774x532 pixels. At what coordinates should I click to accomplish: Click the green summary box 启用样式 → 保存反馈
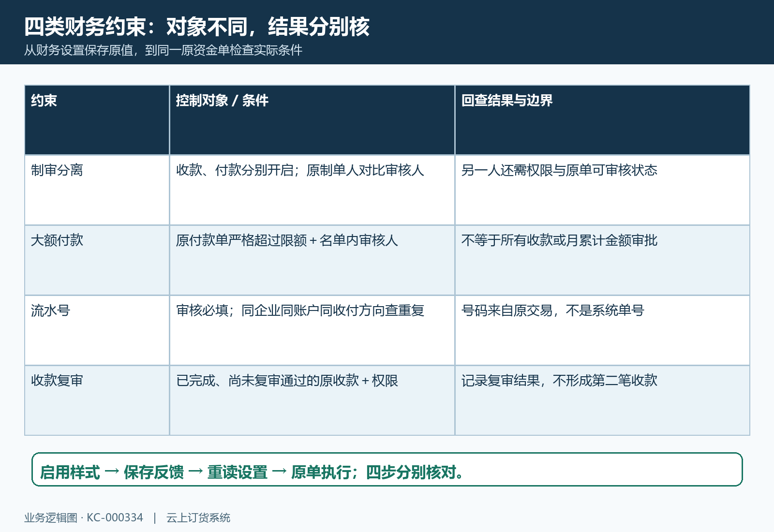[x=387, y=470]
